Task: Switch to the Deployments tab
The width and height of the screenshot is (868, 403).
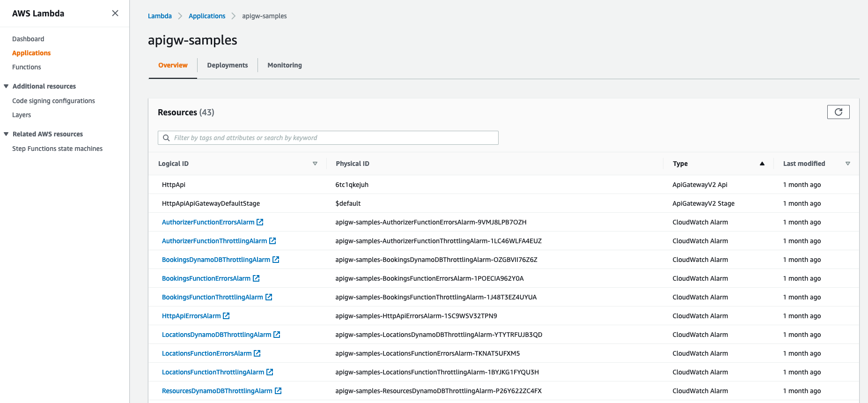Action: [x=228, y=65]
